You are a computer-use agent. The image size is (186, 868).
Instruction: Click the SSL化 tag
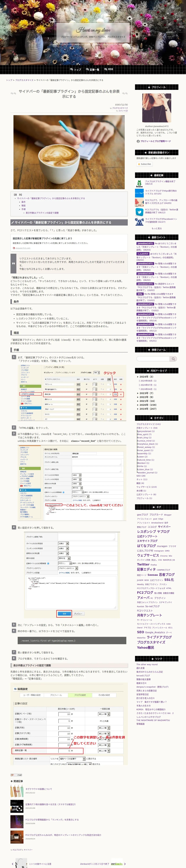click(x=169, y=580)
